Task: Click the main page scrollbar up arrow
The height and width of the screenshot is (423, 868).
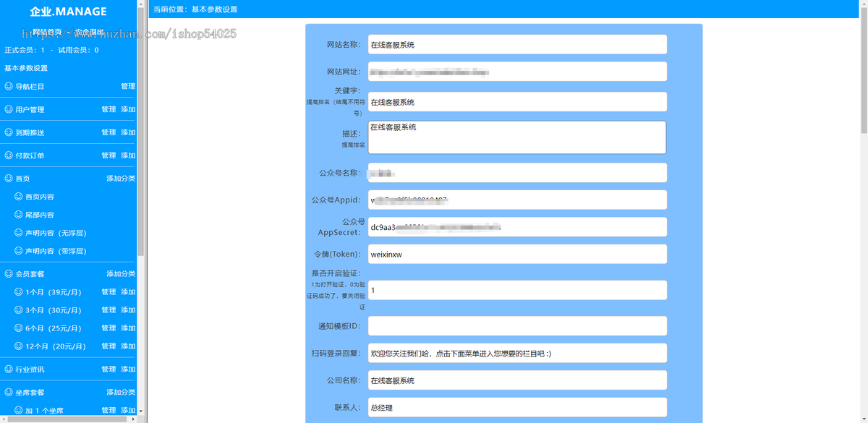Action: pyautogui.click(x=864, y=5)
